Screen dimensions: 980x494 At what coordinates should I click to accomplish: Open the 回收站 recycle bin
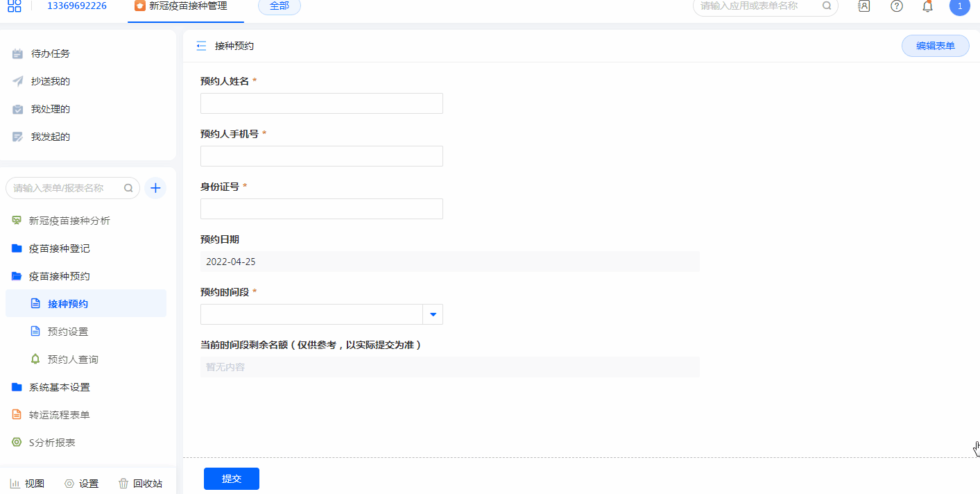141,484
